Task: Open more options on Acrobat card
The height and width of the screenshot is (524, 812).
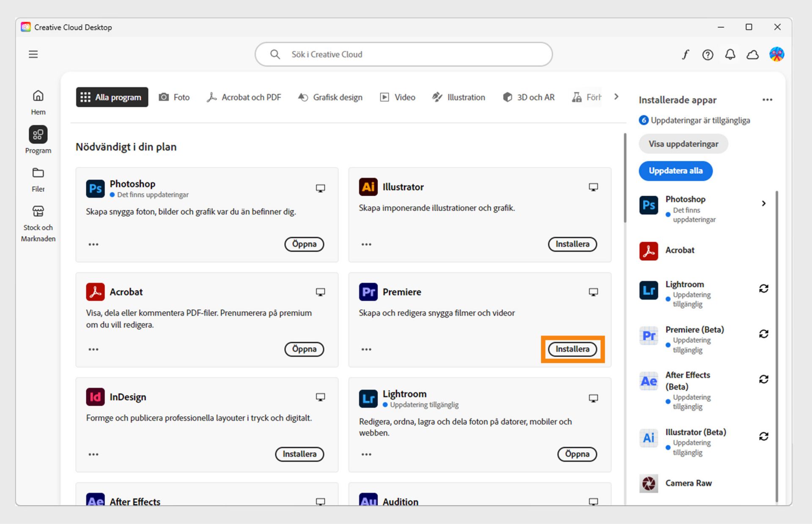Action: [93, 349]
